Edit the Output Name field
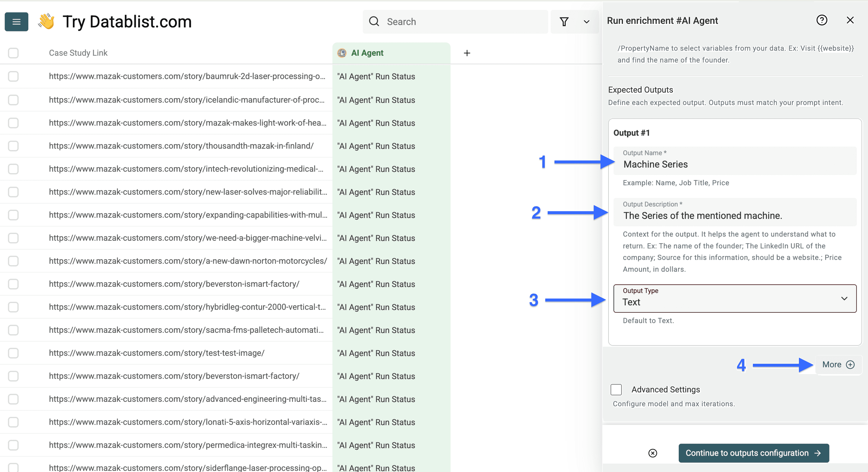The height and width of the screenshot is (472, 868). point(734,161)
